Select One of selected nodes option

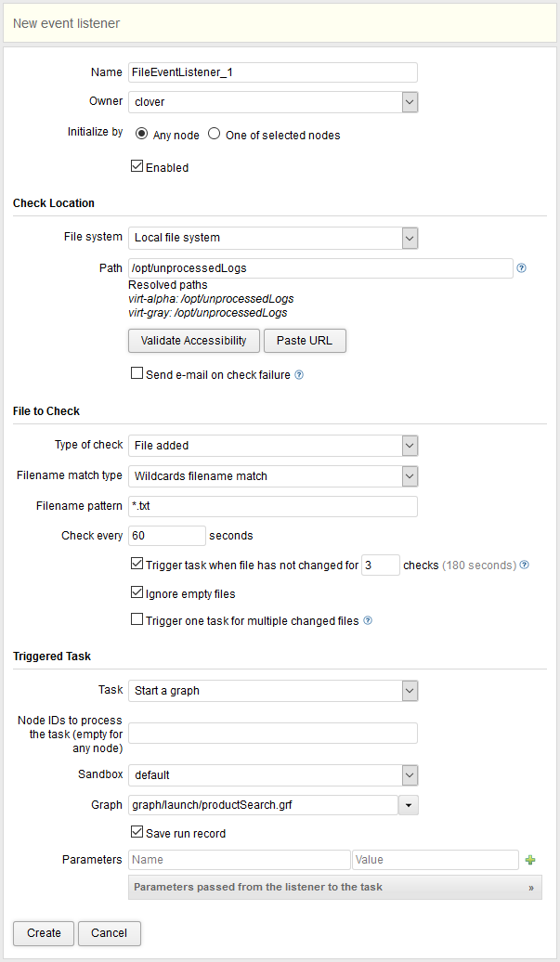point(215,134)
